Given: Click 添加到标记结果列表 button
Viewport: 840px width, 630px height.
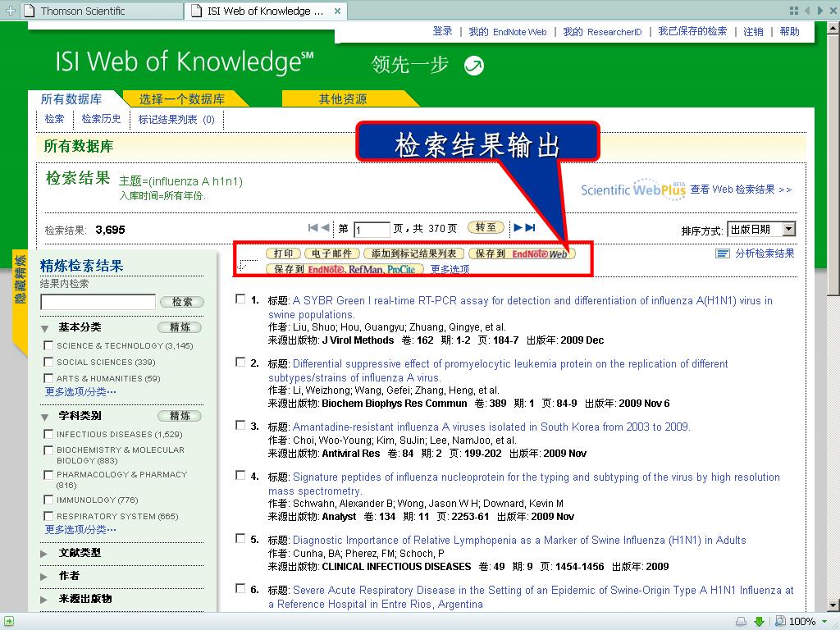Looking at the screenshot, I should click(414, 253).
